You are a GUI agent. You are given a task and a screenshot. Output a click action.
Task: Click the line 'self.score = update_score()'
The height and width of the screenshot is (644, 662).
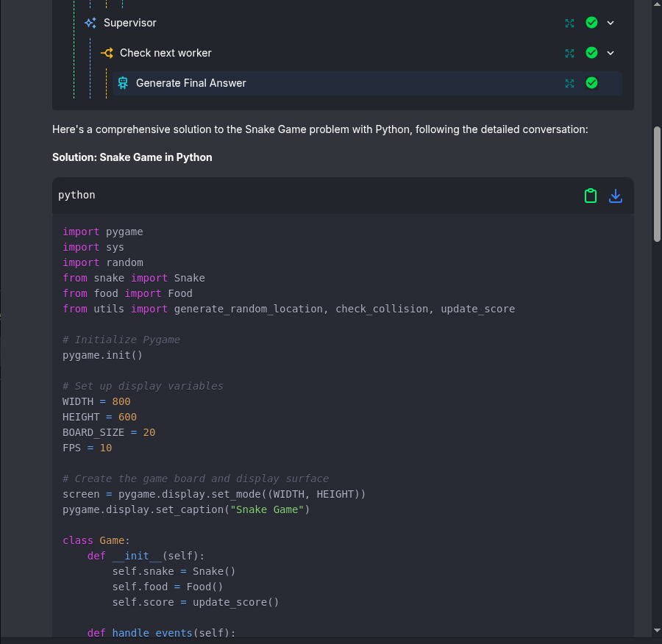(196, 602)
